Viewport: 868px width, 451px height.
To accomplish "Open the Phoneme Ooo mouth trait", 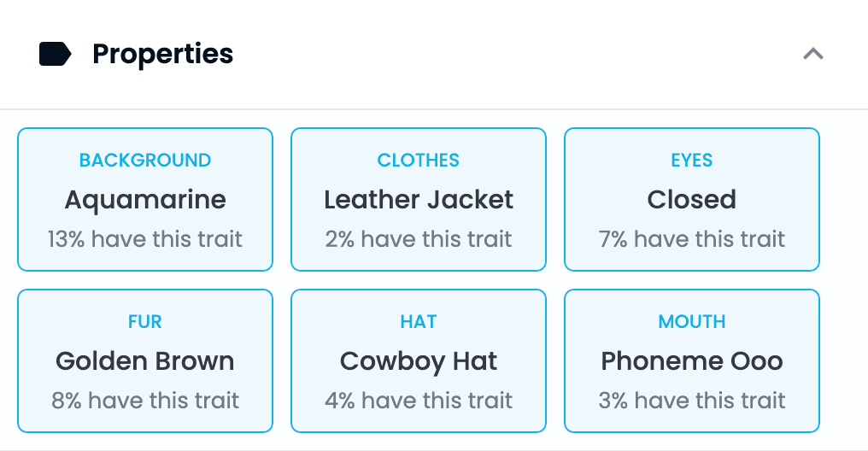I will (692, 360).
